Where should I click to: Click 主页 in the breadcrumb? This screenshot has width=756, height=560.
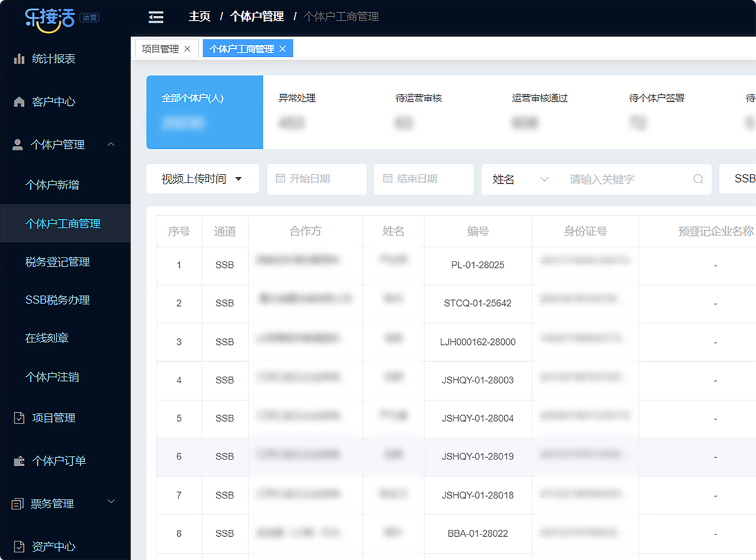(199, 17)
